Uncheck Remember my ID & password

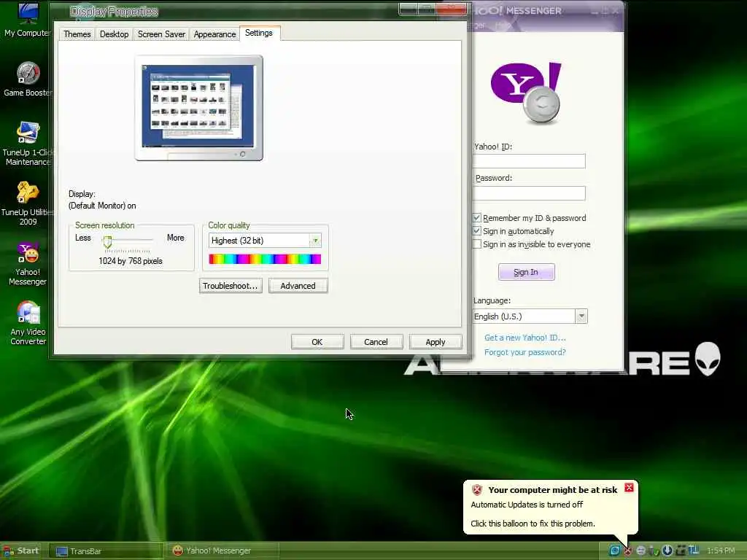coord(477,217)
